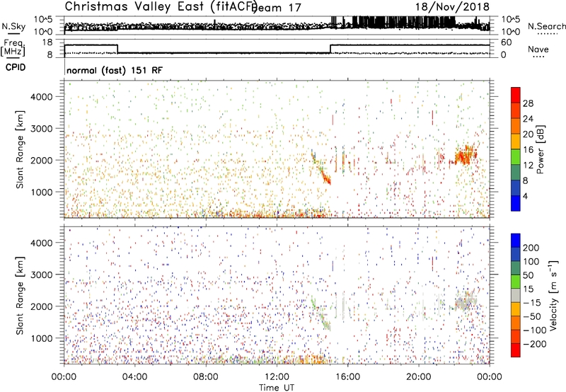Viewport: 566px width, 392px height.
Task: Click 'Slant Range [km]' label of velocity panel
Action: pos(20,296)
